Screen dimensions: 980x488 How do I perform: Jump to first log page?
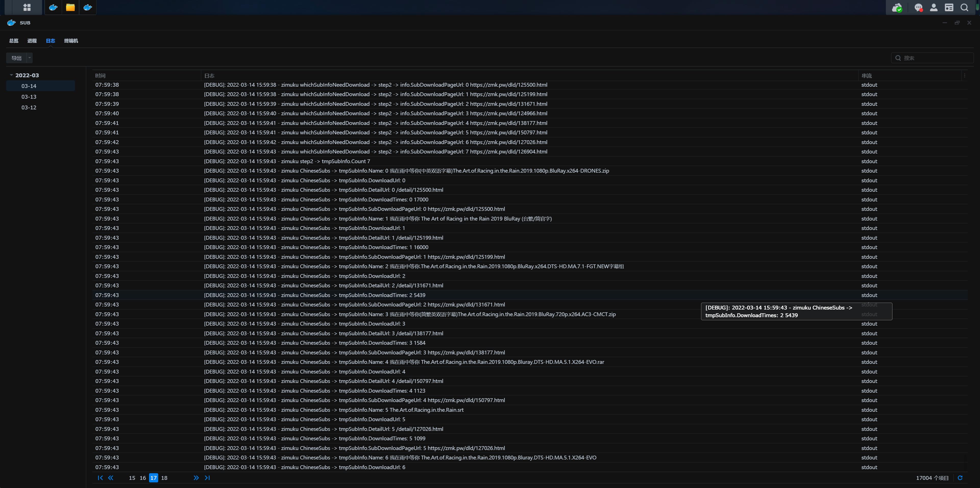coord(100,478)
